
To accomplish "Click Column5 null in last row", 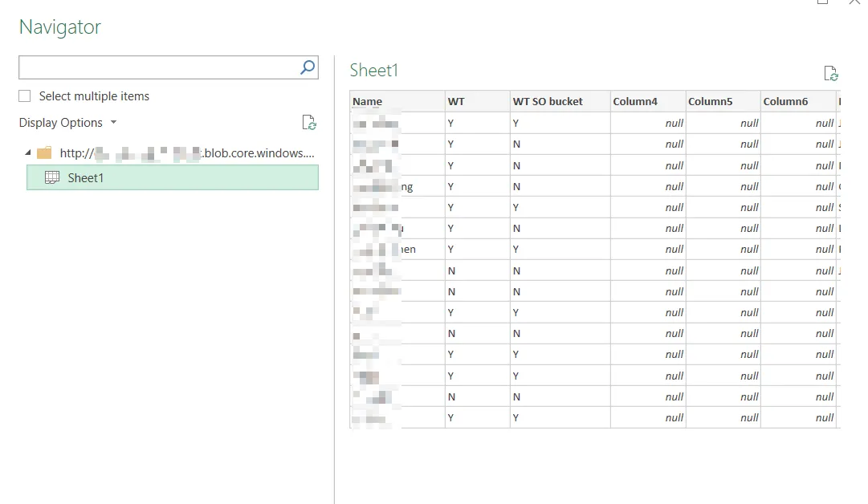I will [723, 417].
